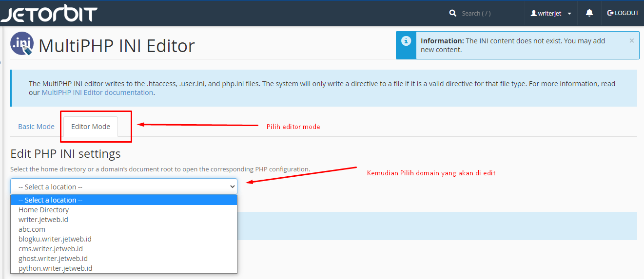
Task: Select abc.com in the location list
Action: (x=124, y=229)
